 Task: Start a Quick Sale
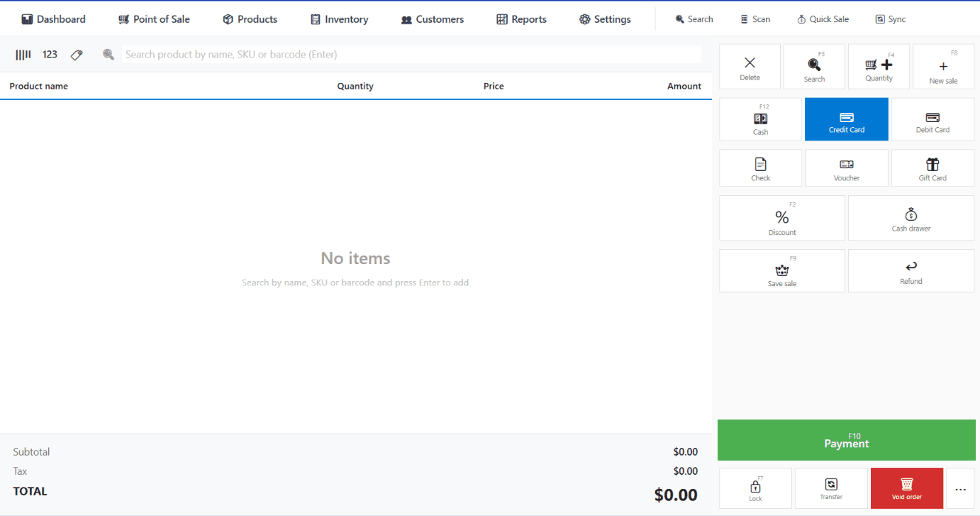(823, 19)
